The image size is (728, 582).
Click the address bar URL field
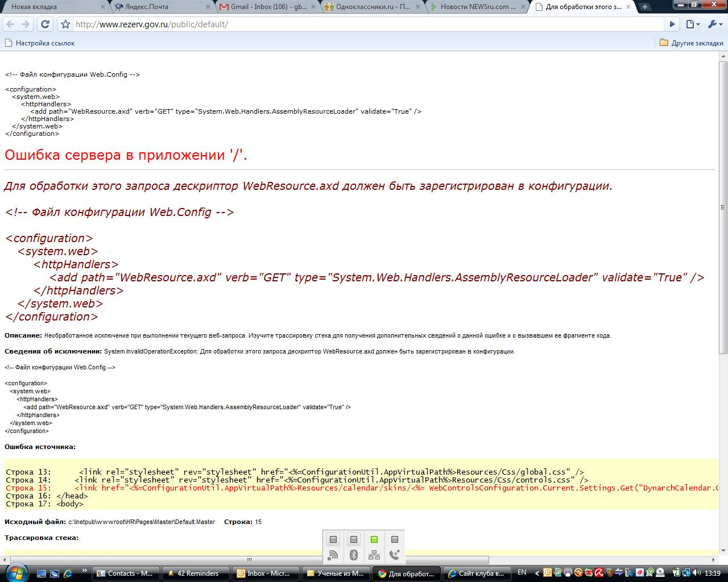click(364, 24)
